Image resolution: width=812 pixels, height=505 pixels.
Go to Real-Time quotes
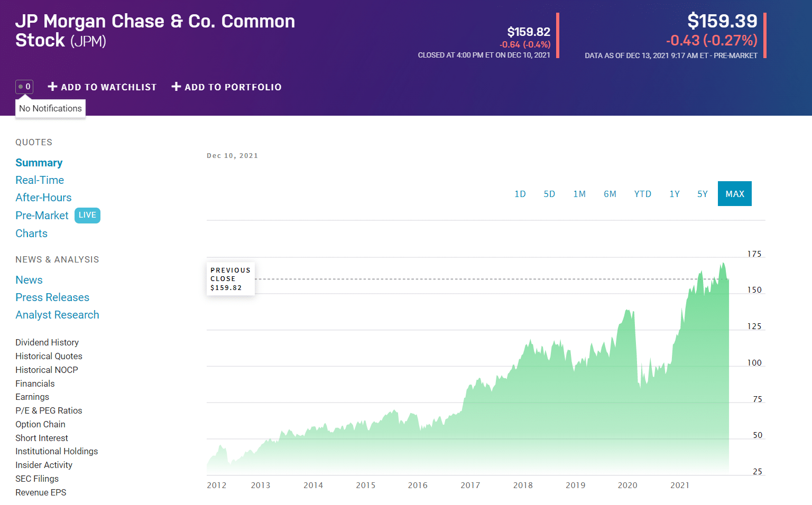[40, 180]
